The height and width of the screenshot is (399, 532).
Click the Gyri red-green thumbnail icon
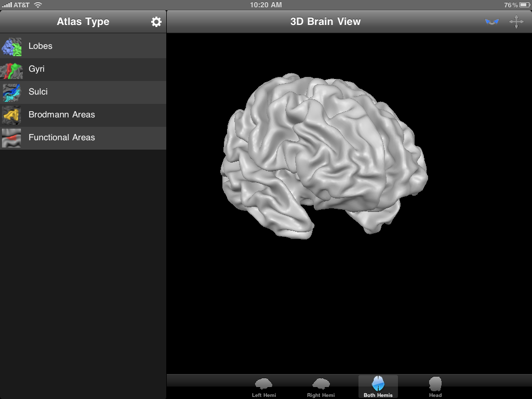[x=11, y=69]
